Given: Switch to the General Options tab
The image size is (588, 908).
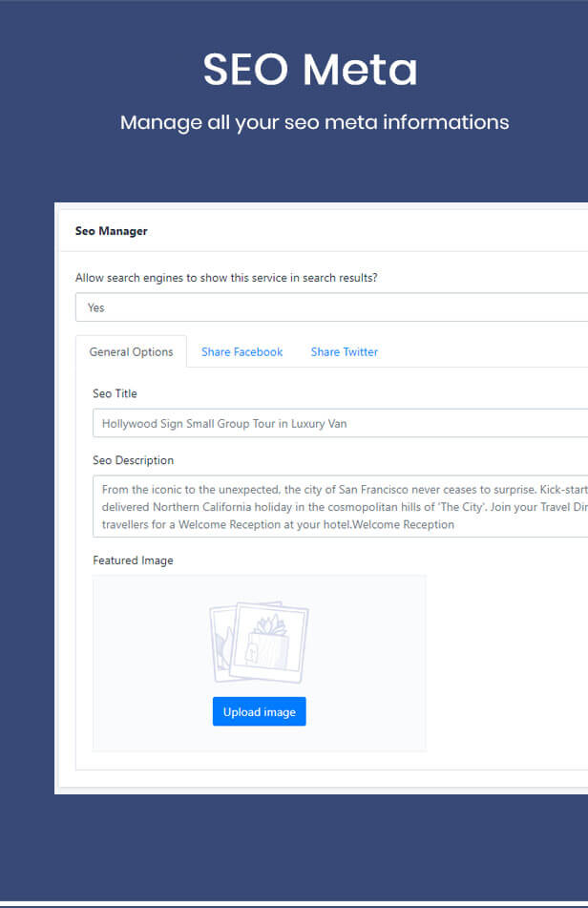Looking at the screenshot, I should [132, 352].
